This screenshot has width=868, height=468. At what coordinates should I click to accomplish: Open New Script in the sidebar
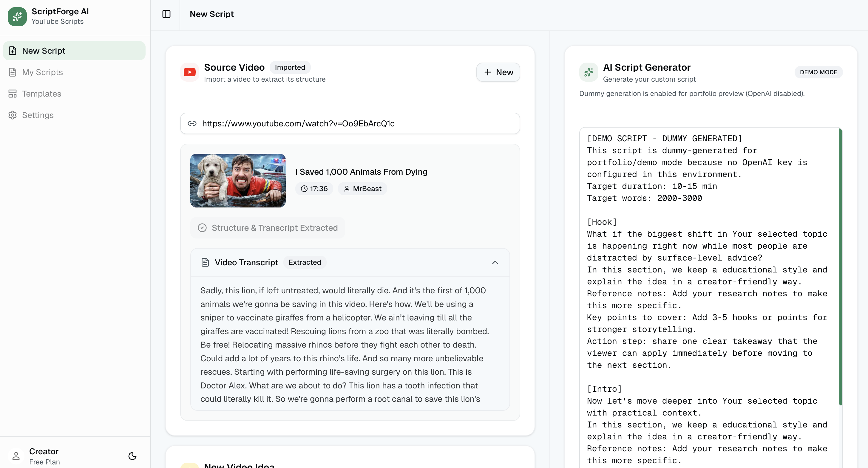pos(74,50)
